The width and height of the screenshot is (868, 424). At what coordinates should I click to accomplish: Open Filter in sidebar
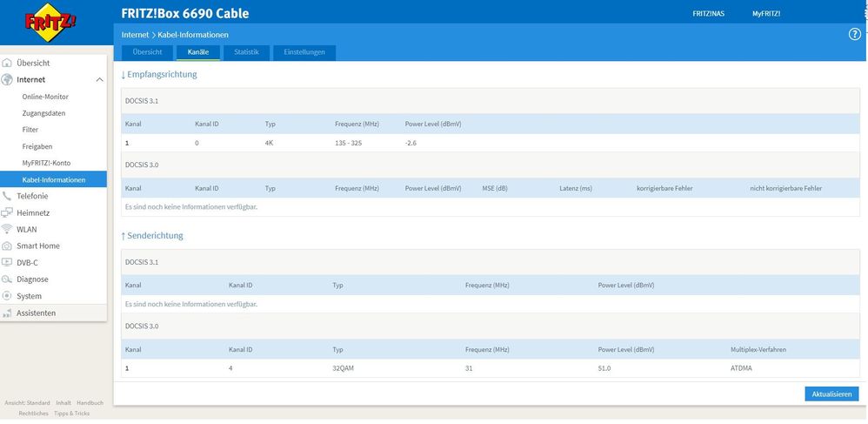pyautogui.click(x=30, y=130)
